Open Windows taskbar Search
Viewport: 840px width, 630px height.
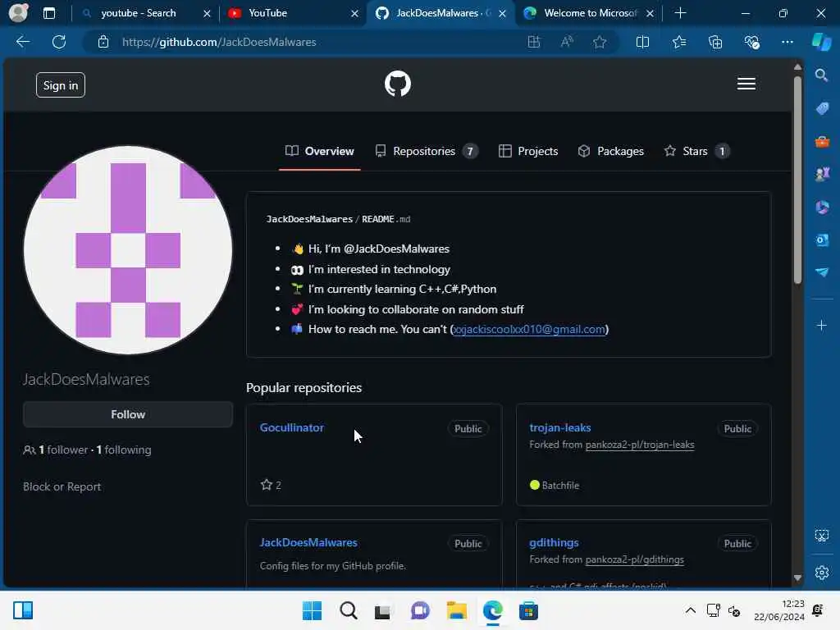pos(348,610)
